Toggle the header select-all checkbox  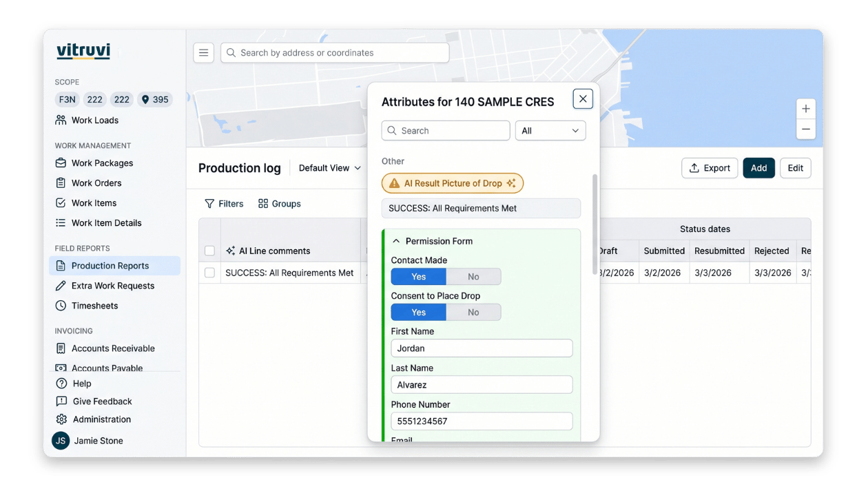coord(209,251)
